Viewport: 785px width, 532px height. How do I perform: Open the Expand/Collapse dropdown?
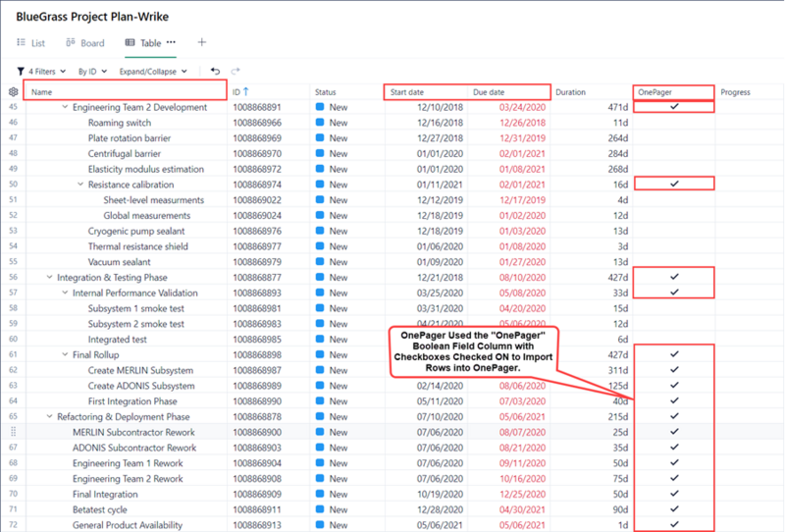pos(153,71)
